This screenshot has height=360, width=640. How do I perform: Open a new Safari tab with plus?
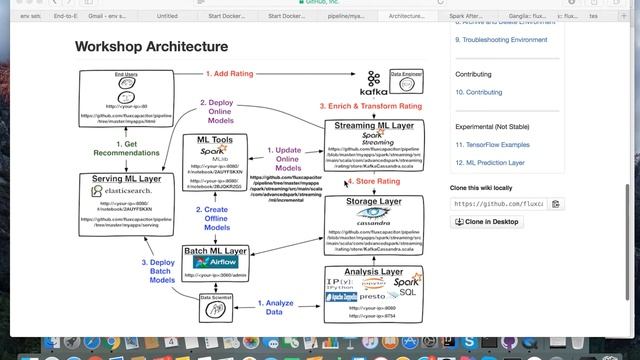click(623, 16)
